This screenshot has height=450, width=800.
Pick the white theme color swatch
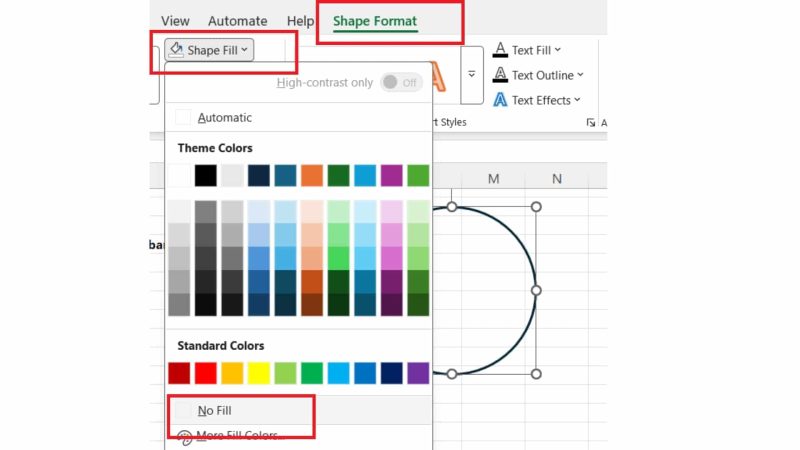click(179, 176)
